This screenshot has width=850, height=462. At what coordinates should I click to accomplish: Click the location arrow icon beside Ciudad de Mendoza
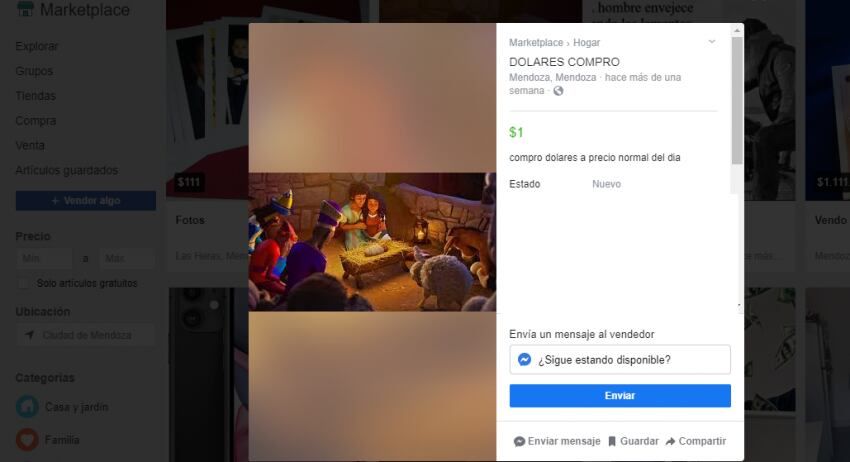(30, 335)
